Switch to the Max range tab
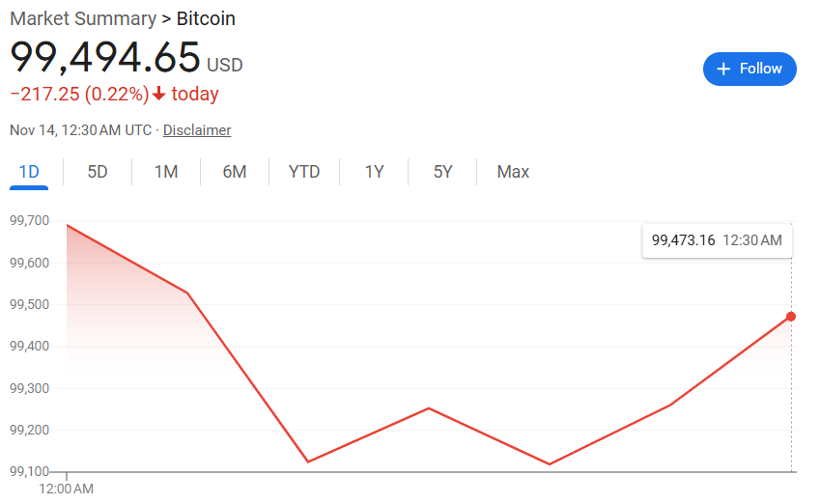 pyautogui.click(x=513, y=172)
